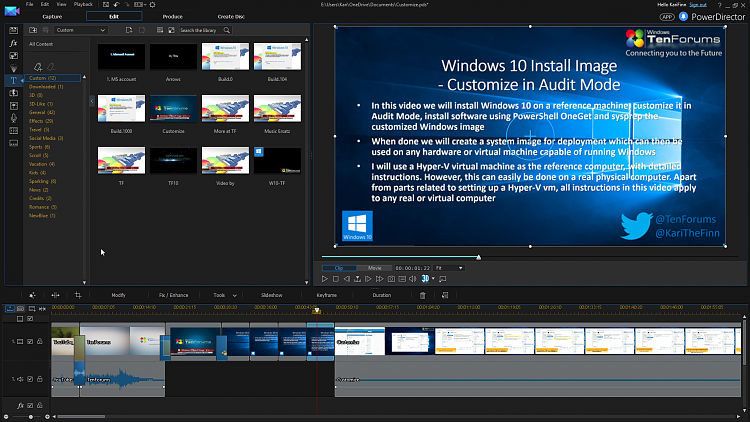Click the APP button in top right
Image resolution: width=750 pixels, height=422 pixels.
click(667, 17)
